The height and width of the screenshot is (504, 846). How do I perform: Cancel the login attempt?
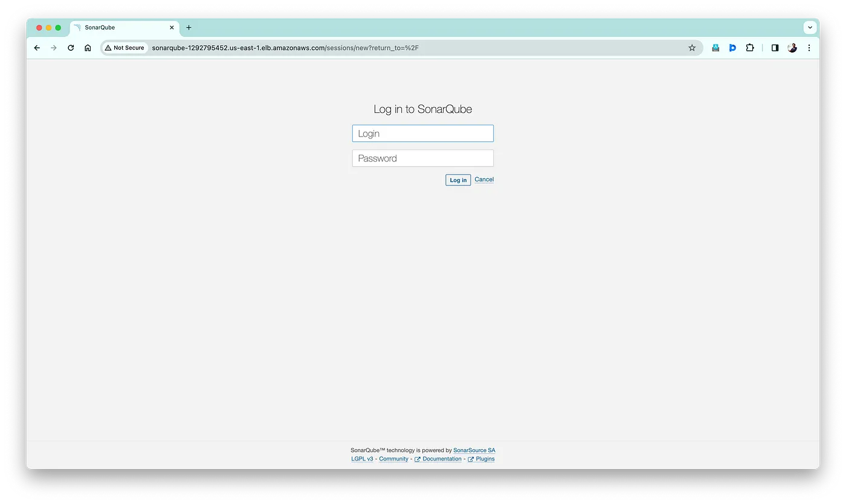click(x=483, y=179)
